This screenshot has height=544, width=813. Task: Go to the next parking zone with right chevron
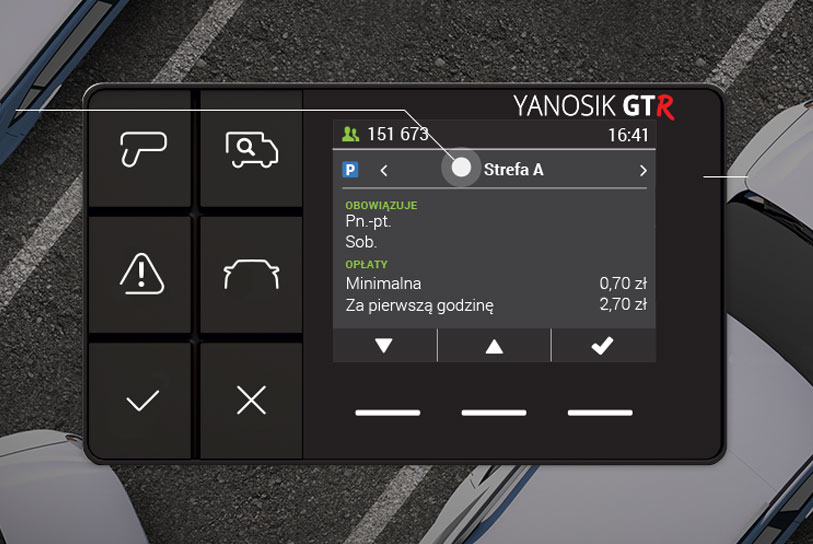(x=643, y=171)
